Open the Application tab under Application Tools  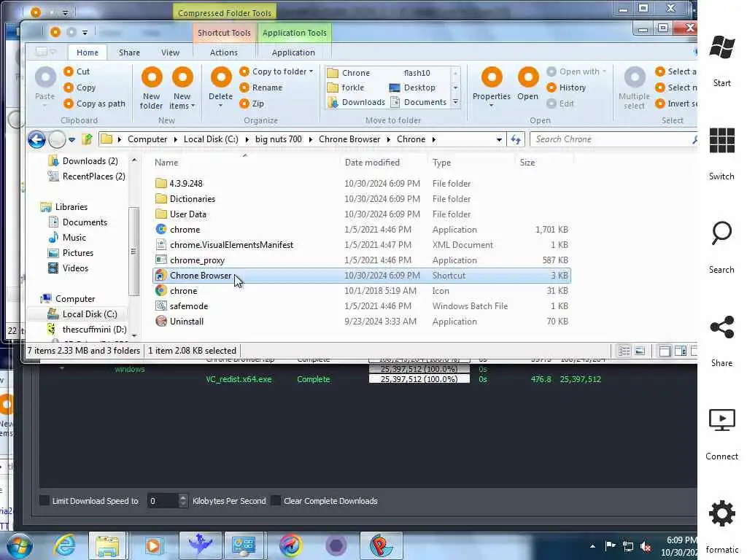click(293, 52)
